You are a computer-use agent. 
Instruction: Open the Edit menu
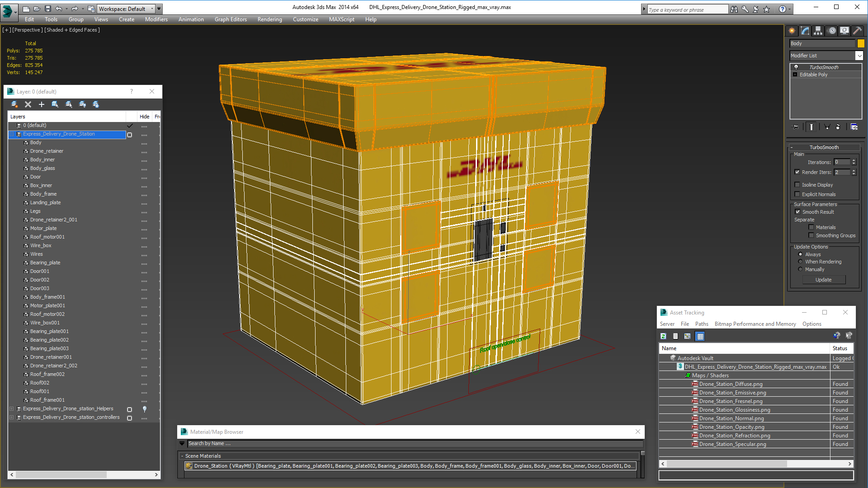coord(29,19)
